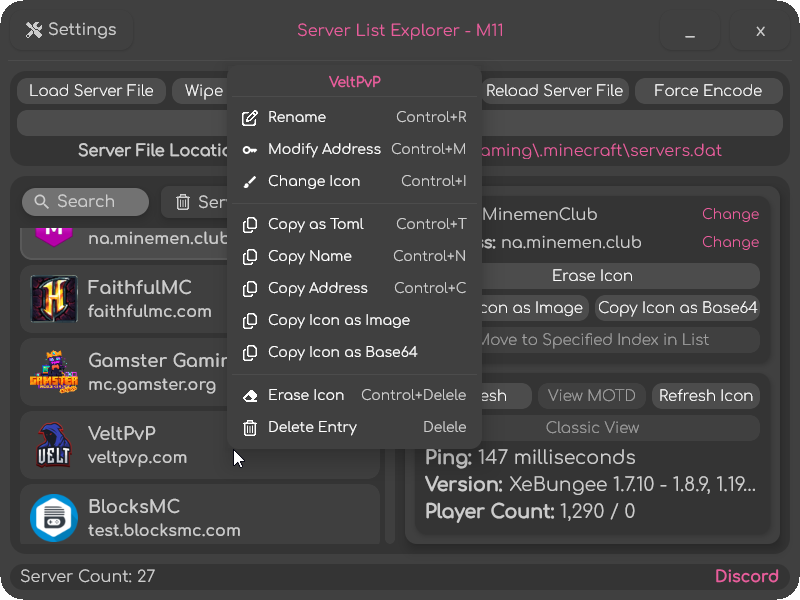800x600 pixels.
Task: Click the Wipe button
Action: [200, 91]
